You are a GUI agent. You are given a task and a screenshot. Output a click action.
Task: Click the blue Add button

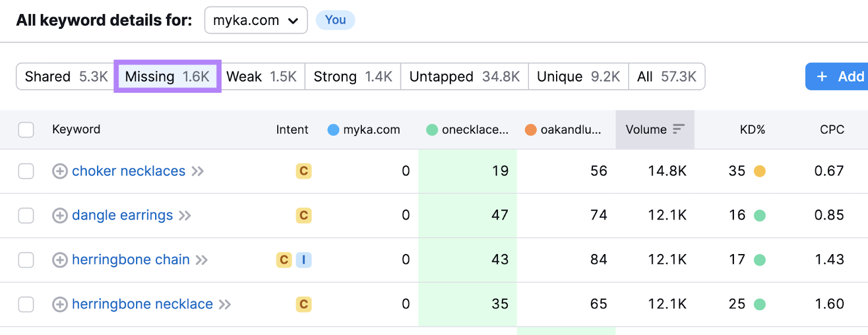click(x=837, y=77)
